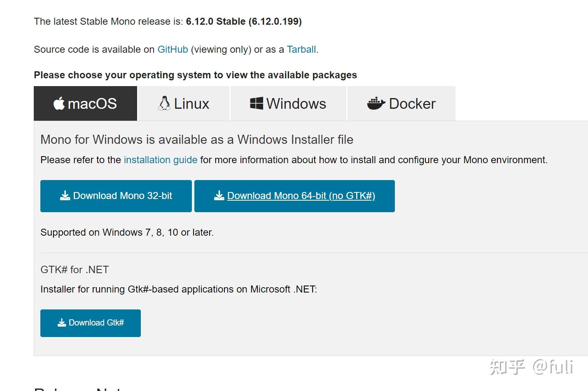The width and height of the screenshot is (588, 391).
Task: Click the Docker whale icon
Action: (x=376, y=103)
